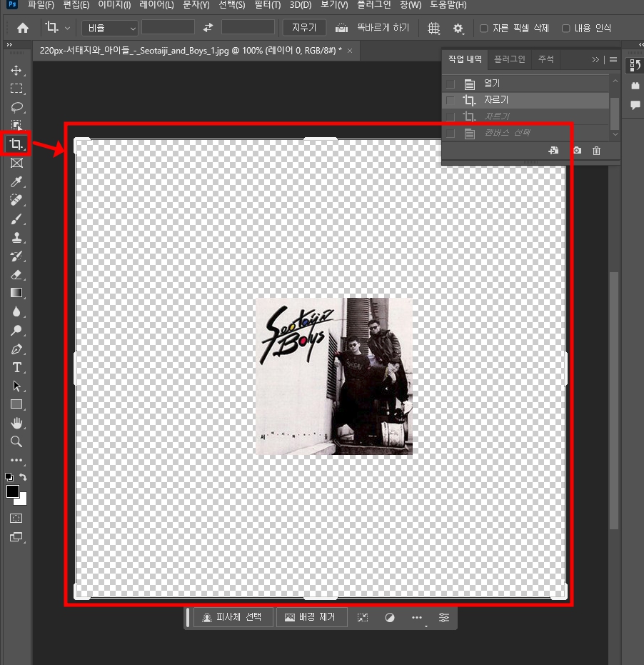Expand hidden panel tabs chevron

tap(595, 59)
